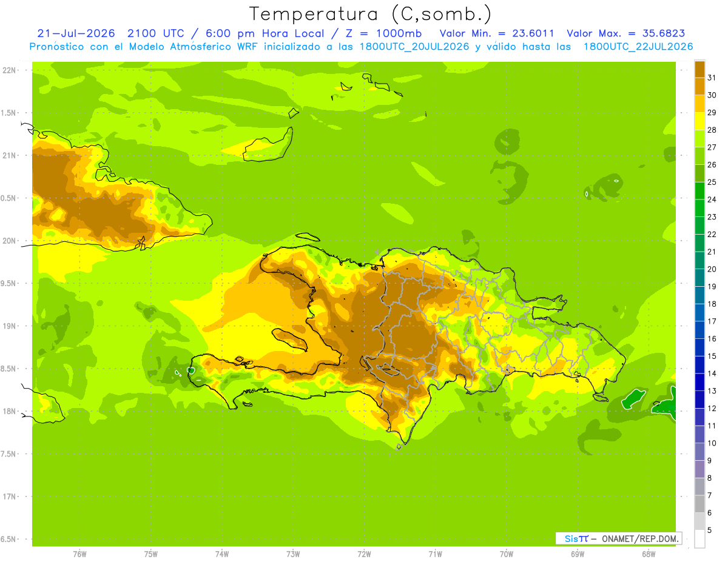Viewport: 728px width, 562px height.
Task: Click the "74W" longitude axis label
Action: pos(222,554)
